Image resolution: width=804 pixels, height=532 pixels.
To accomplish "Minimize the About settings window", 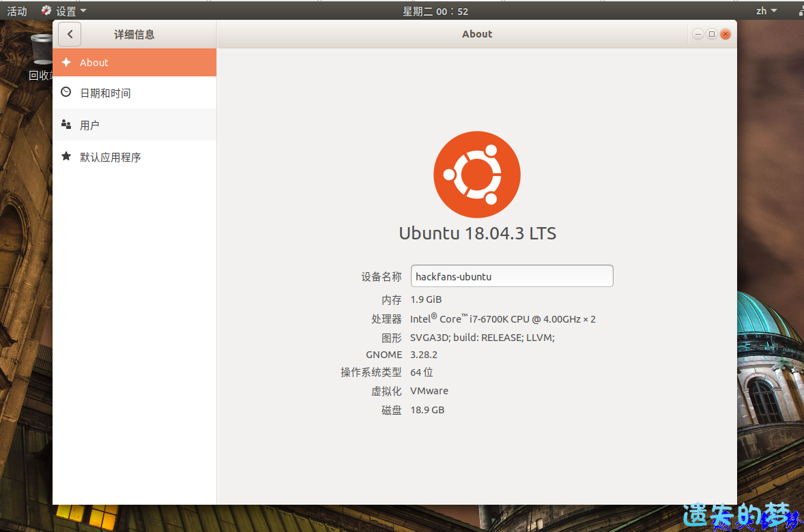I will pyautogui.click(x=698, y=34).
